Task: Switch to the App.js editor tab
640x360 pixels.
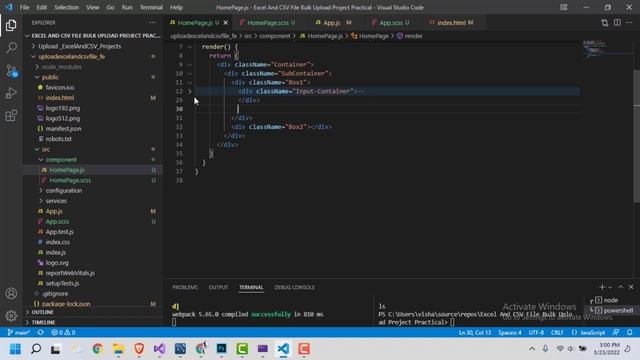Action: coord(333,23)
